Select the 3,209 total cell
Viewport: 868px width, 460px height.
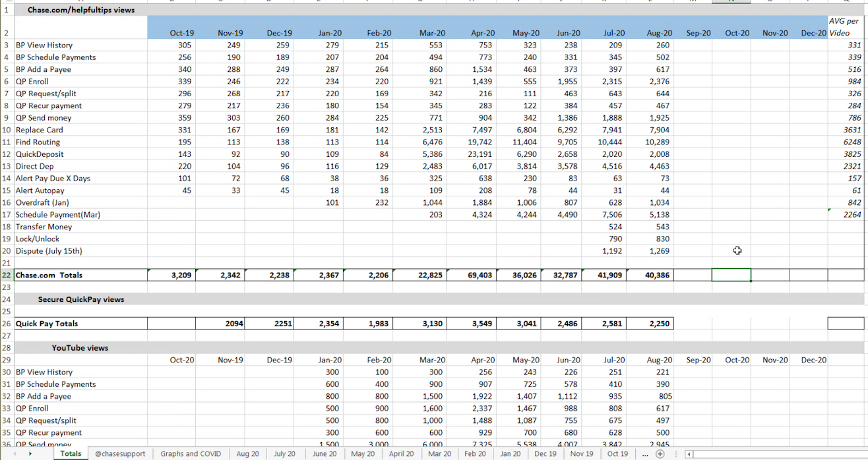[171, 275]
